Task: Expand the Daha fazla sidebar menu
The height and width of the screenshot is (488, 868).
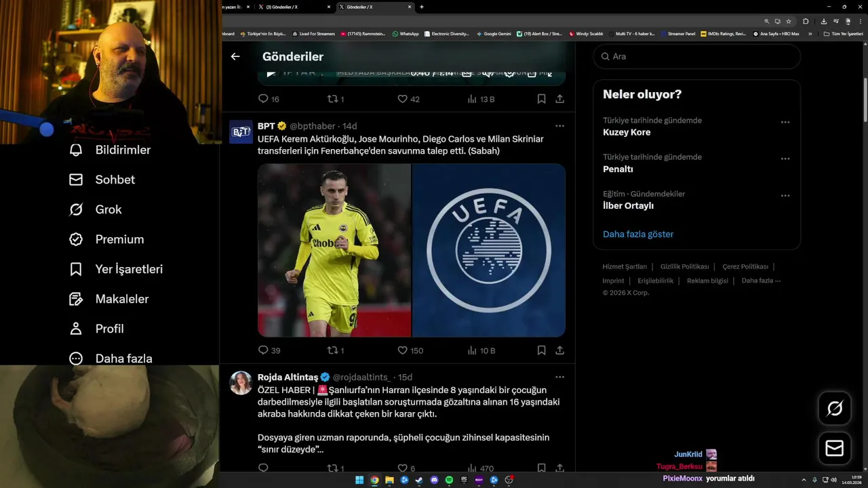Action: pyautogui.click(x=110, y=359)
